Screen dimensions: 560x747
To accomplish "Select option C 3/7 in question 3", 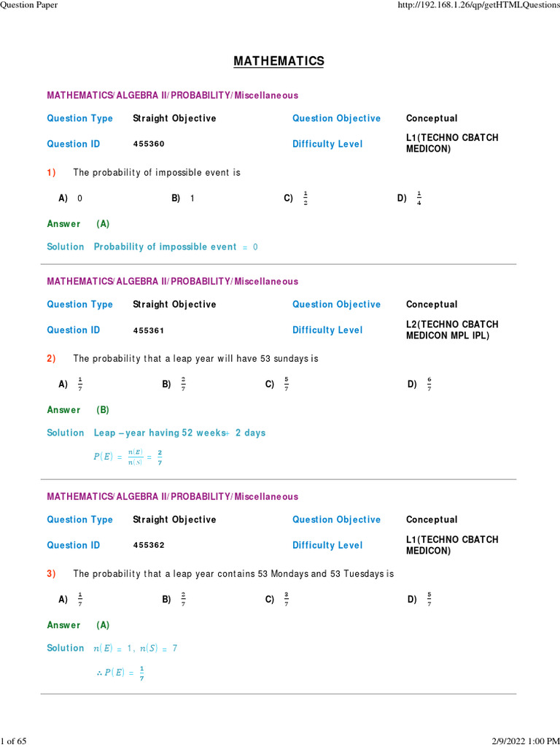I will [286, 600].
